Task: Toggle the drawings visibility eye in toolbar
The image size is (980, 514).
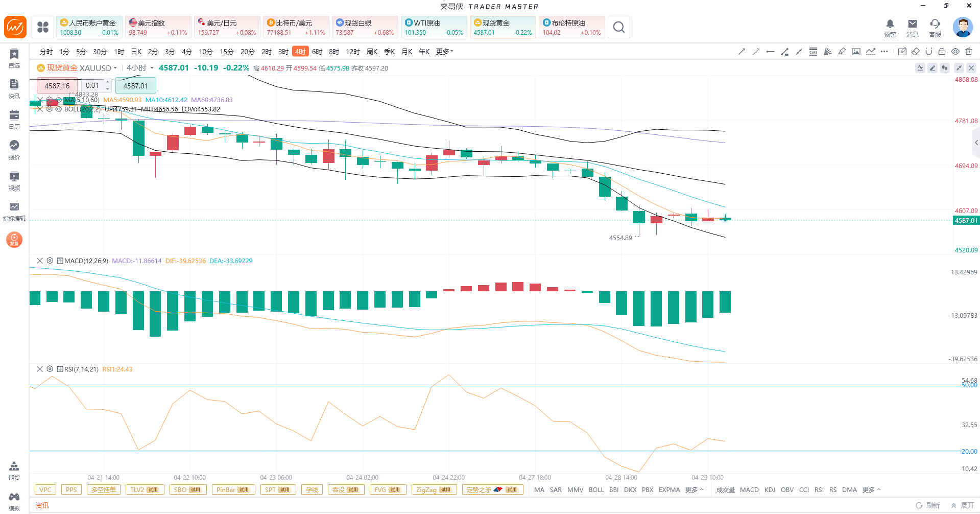Action: click(x=955, y=52)
